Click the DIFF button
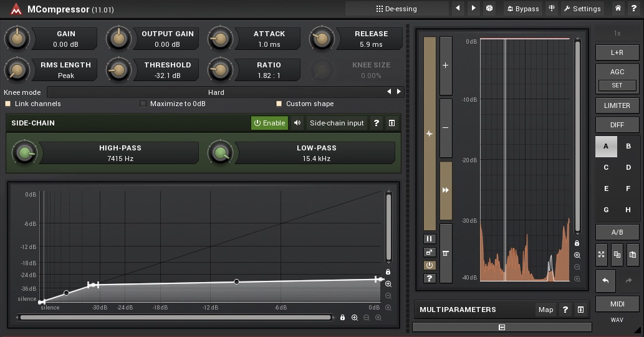The image size is (644, 337). (617, 125)
